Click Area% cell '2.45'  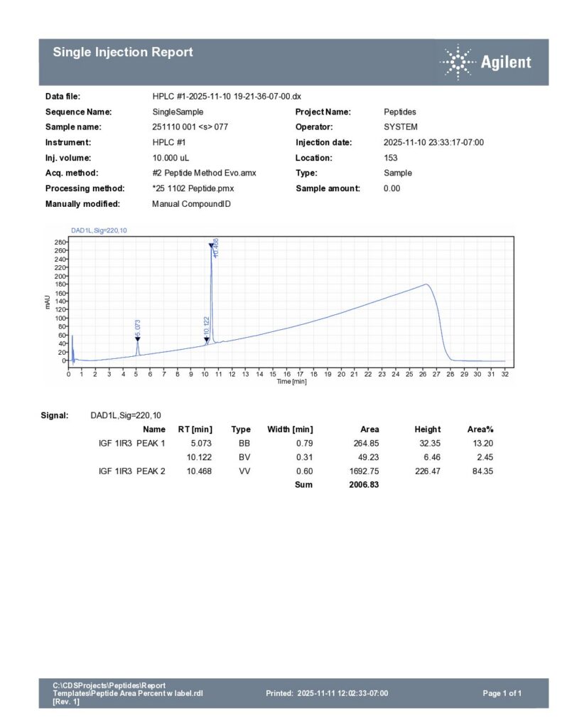(x=485, y=457)
